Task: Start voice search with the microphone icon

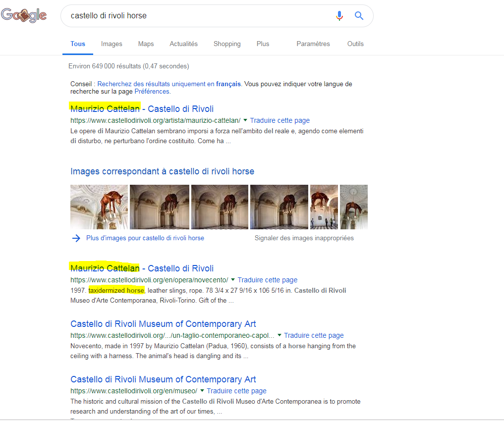Action: (339, 15)
